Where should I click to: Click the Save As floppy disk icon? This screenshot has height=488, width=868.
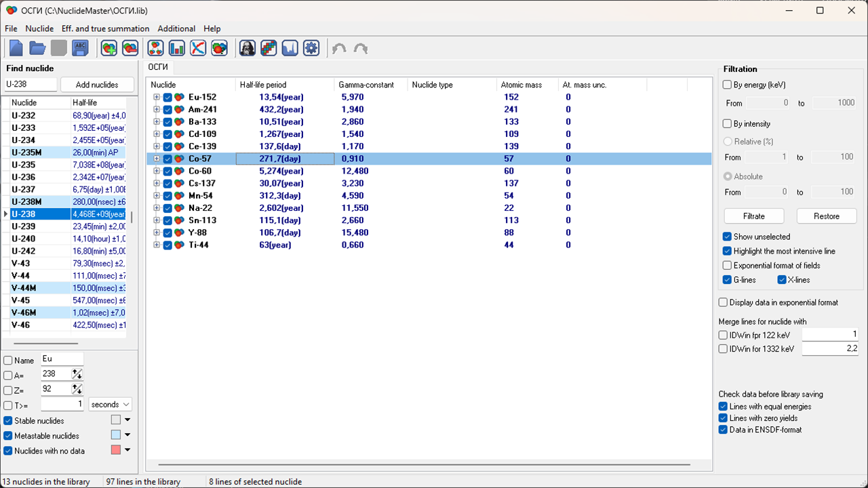[81, 48]
